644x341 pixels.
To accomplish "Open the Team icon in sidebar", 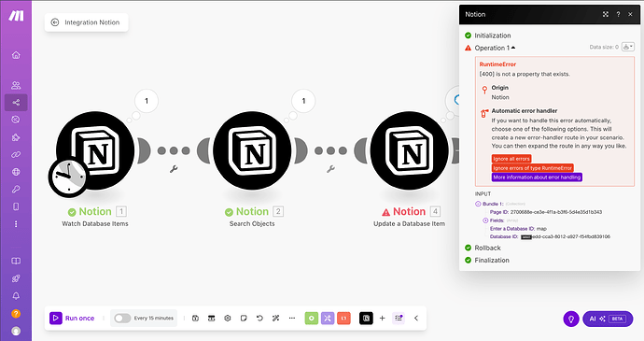I will [16, 85].
